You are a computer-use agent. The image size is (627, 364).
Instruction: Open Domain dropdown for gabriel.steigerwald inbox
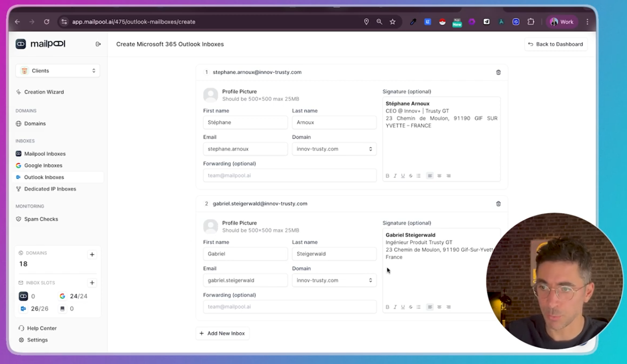tap(334, 280)
